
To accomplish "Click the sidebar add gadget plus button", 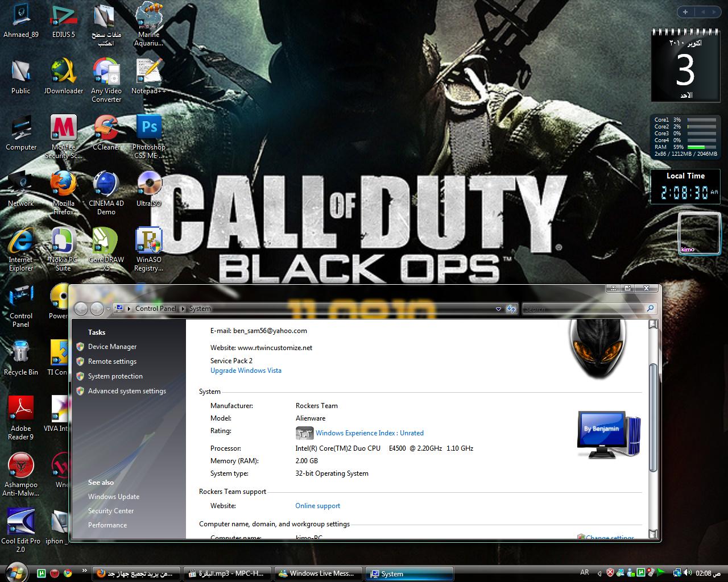I will [x=685, y=12].
